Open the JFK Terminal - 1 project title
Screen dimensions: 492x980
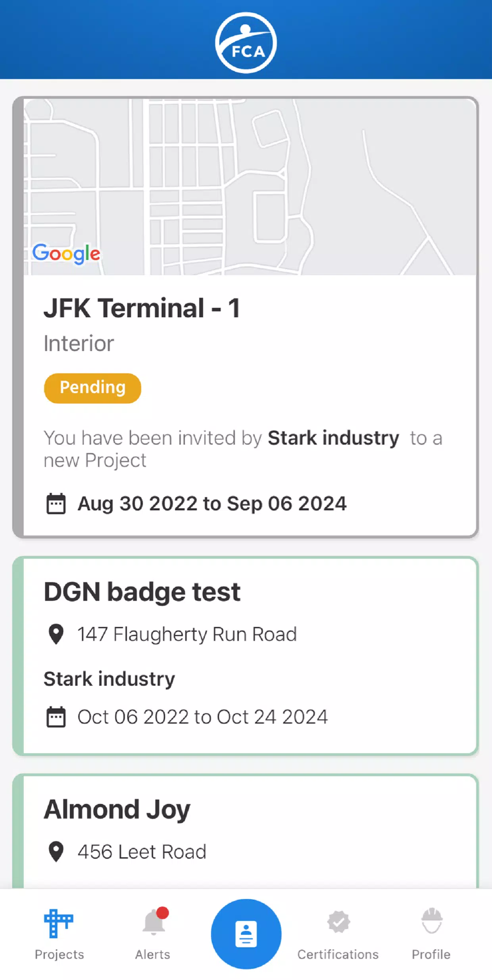(142, 308)
